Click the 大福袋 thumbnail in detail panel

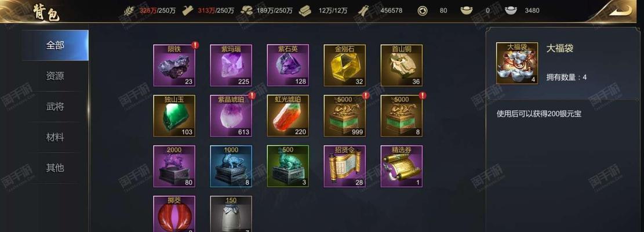click(x=517, y=63)
